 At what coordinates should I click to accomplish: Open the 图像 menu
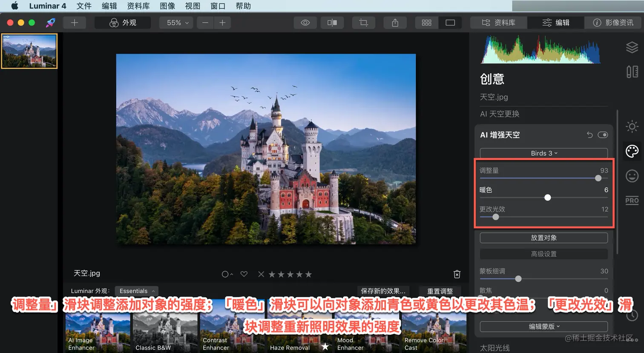pos(167,6)
